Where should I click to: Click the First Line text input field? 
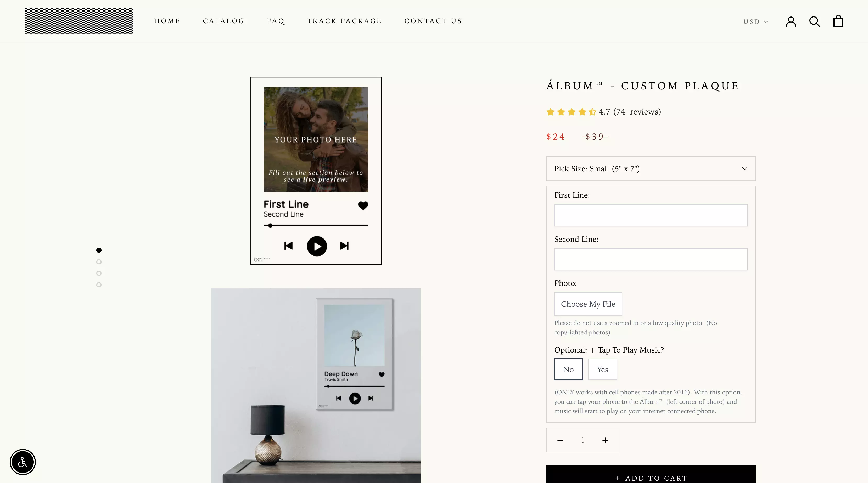coord(651,215)
